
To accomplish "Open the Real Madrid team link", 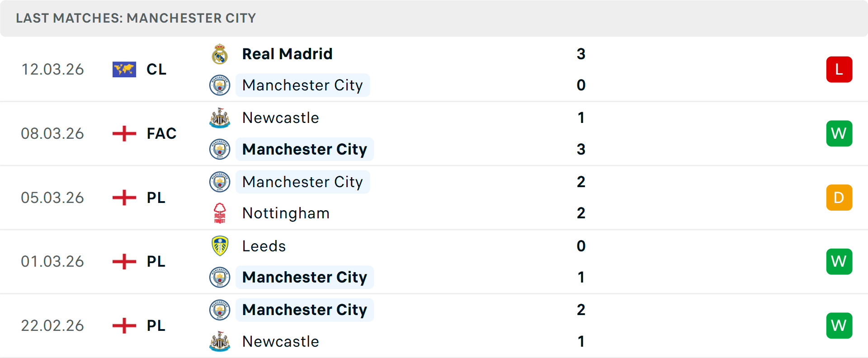I will pyautogui.click(x=287, y=54).
